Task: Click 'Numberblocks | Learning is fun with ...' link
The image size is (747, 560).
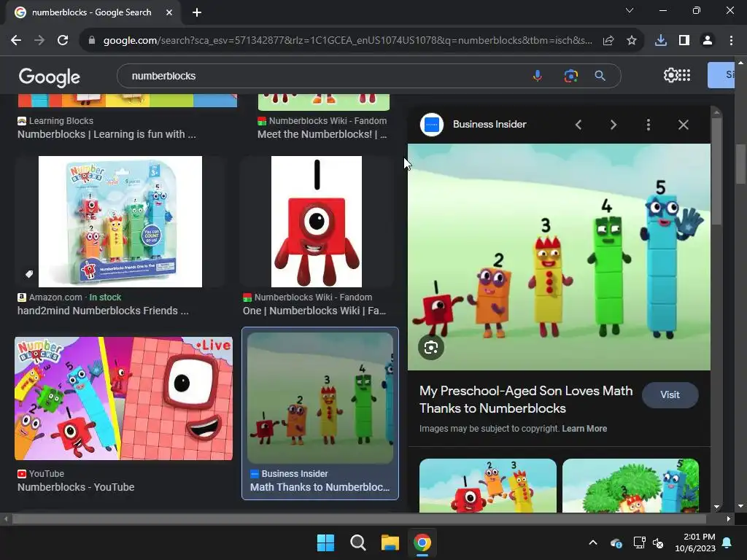Action: click(x=107, y=134)
